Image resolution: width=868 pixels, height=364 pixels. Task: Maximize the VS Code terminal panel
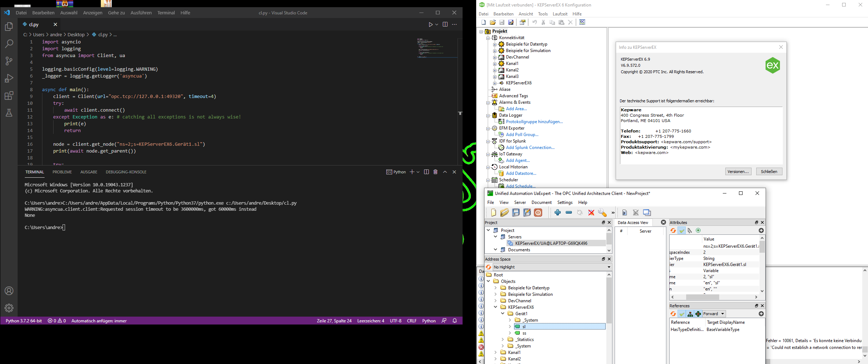point(445,172)
